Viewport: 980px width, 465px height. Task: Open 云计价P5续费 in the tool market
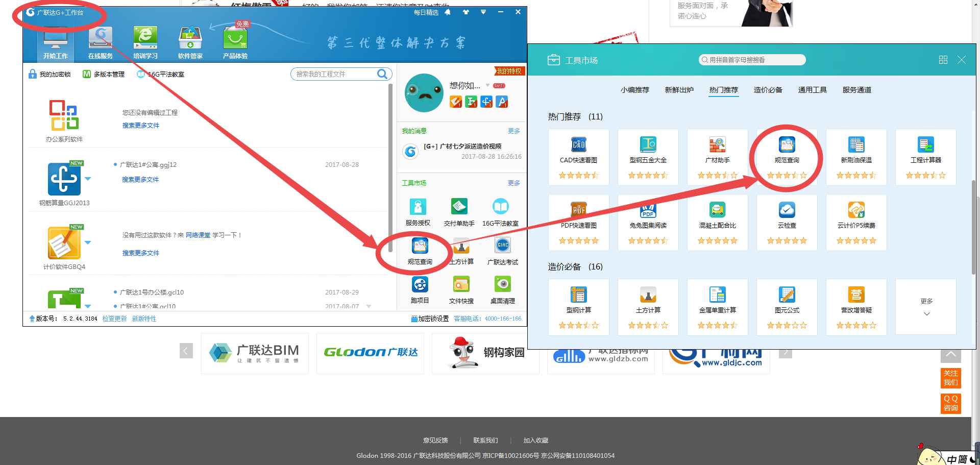pyautogui.click(x=856, y=223)
